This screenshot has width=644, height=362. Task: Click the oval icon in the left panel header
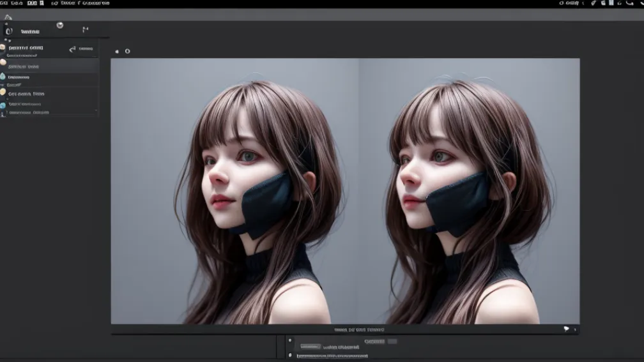[9, 31]
